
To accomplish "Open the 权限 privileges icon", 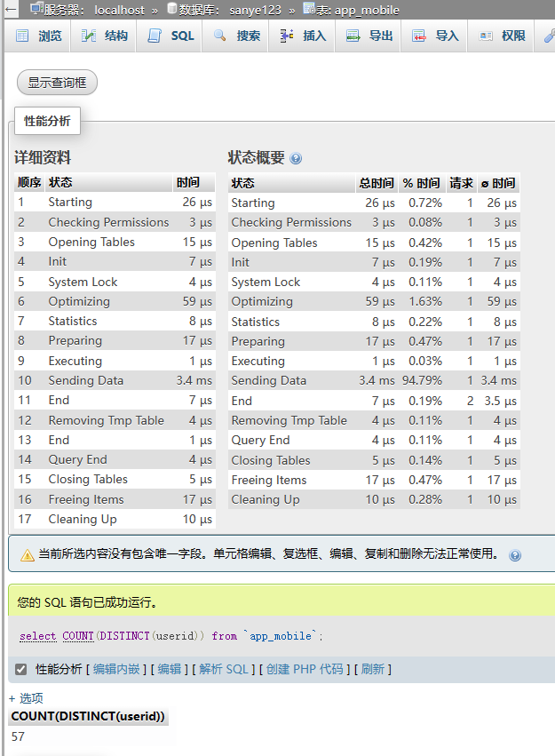I will point(485,36).
